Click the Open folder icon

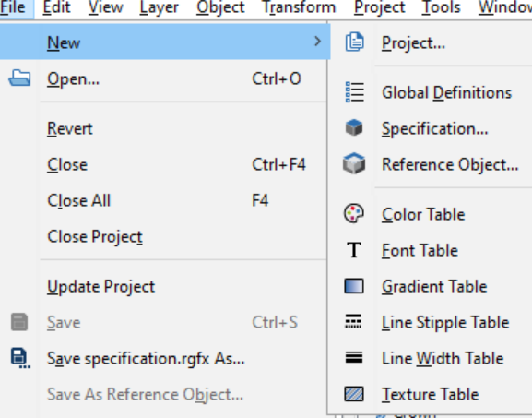coord(19,78)
